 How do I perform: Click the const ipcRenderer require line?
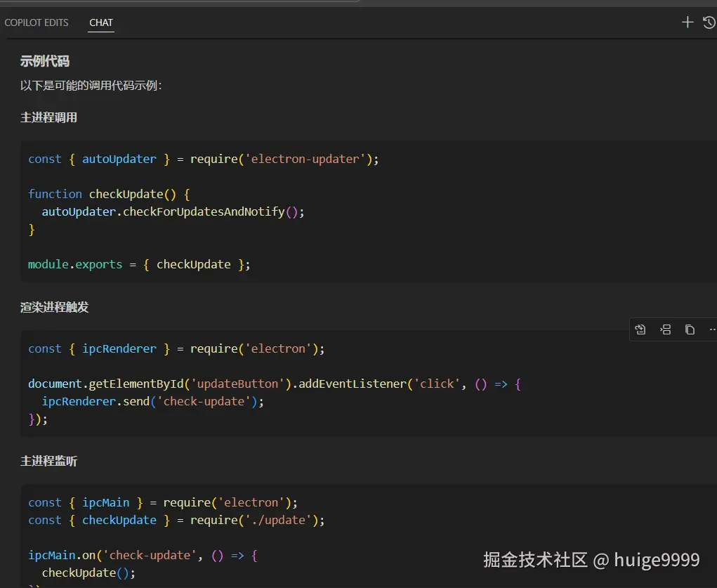(x=176, y=349)
